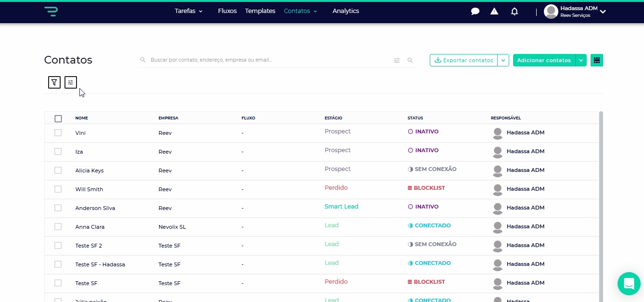Expand the Exportar contatos dropdown arrow
The height and width of the screenshot is (302, 644).
tap(503, 60)
